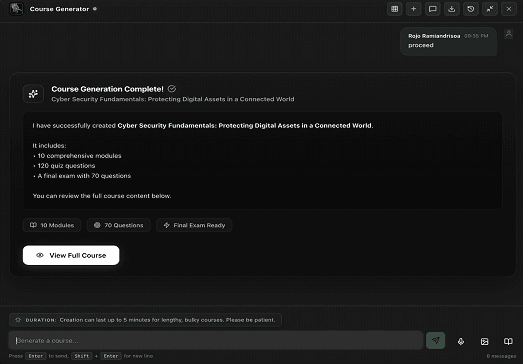
Task: Click the course subtitle under completion title
Action: [x=173, y=99]
